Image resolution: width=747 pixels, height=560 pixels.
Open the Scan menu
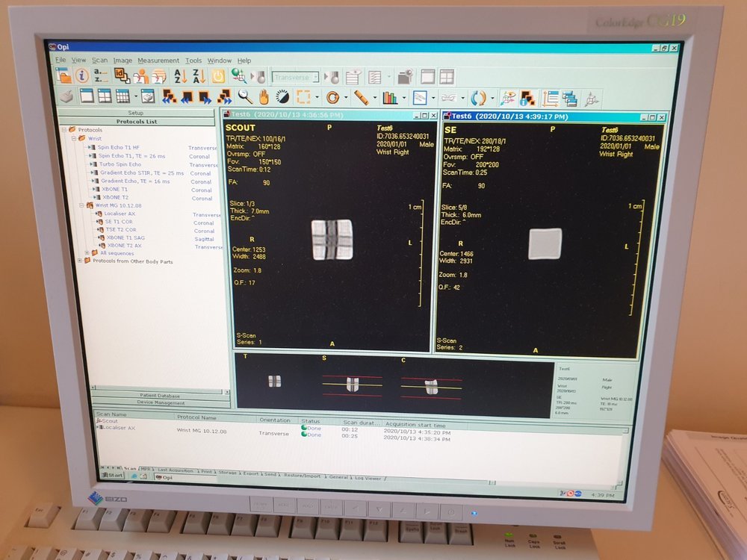(x=99, y=60)
